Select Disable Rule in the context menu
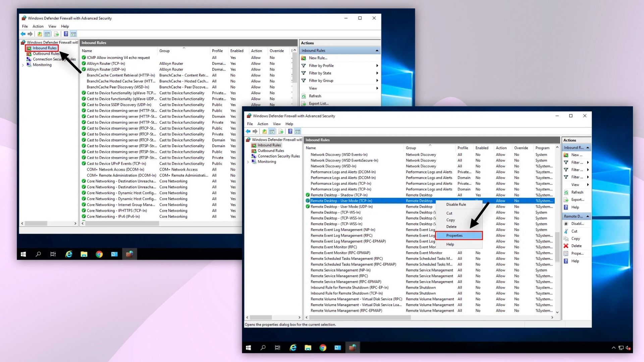This screenshot has width=644, height=362. (x=456, y=204)
